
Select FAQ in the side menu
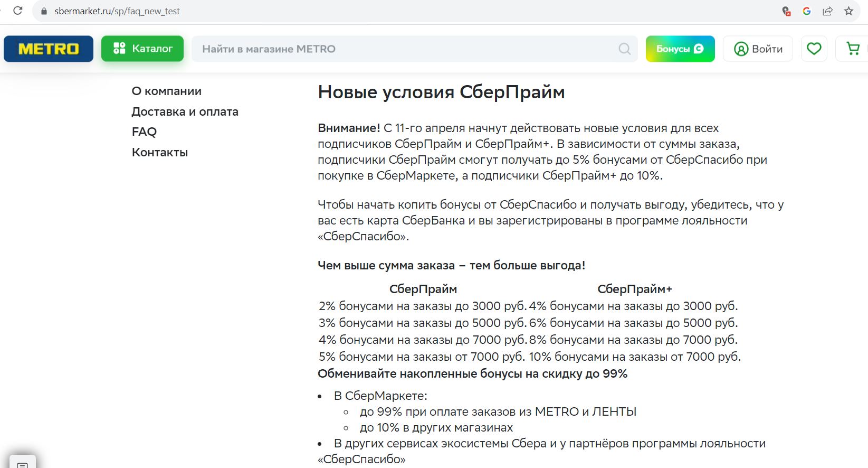(x=144, y=132)
